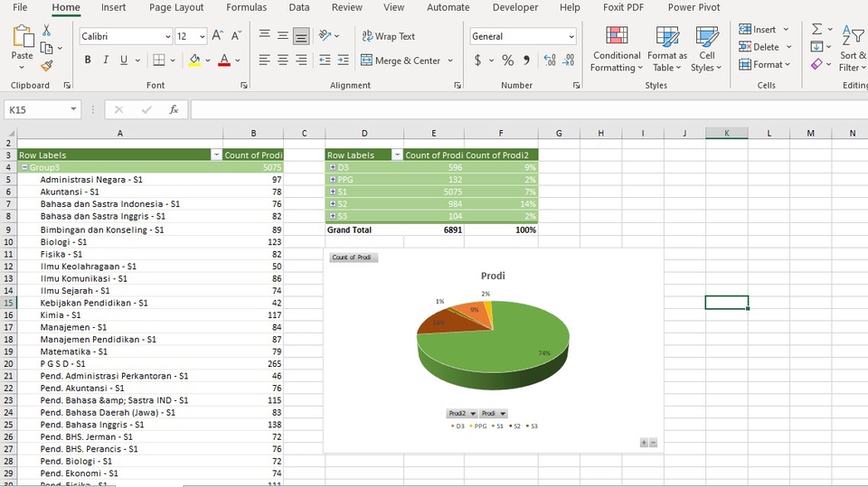Switch to the Data tab
The height and width of the screenshot is (487, 868).
pyautogui.click(x=299, y=8)
